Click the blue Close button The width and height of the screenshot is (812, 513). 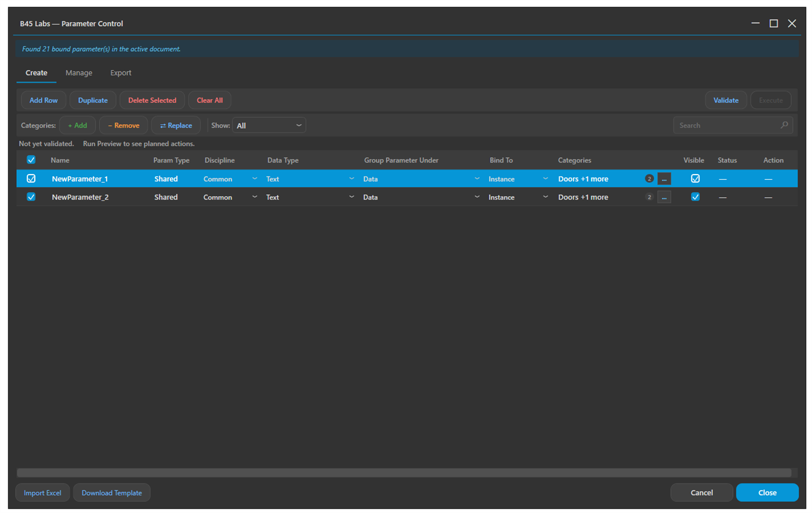[767, 493]
